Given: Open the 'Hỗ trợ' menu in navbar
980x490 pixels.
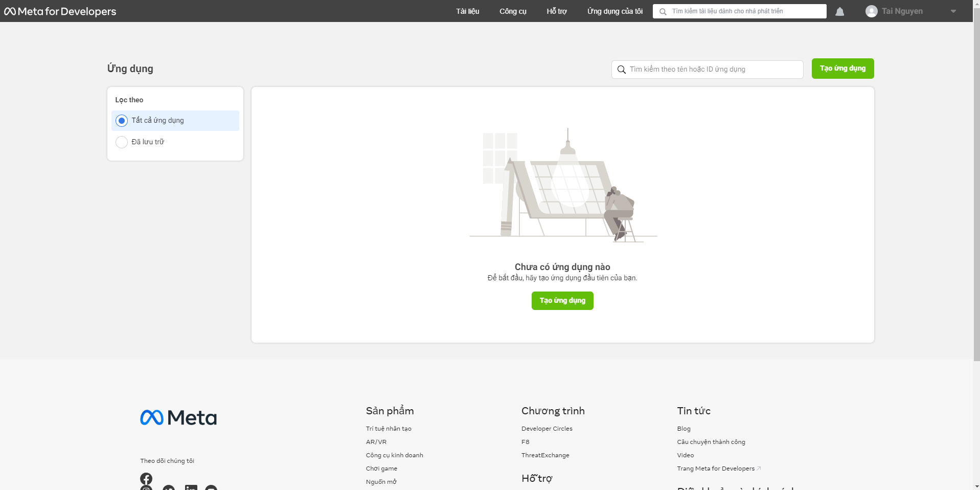Looking at the screenshot, I should click(x=556, y=11).
